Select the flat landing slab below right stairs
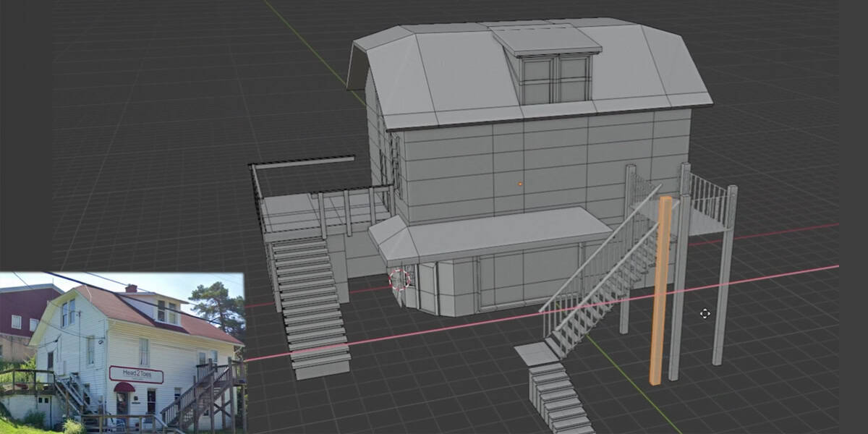 pos(537,353)
